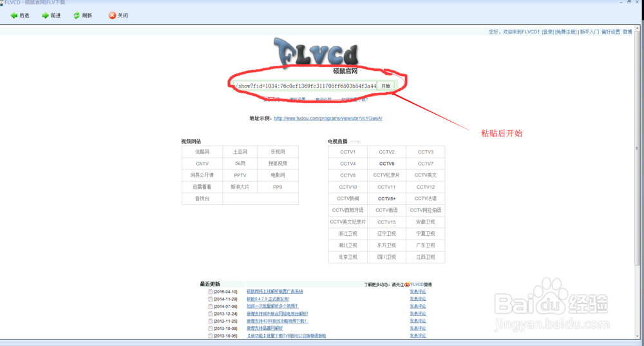644x346 pixels.
Task: Click the 开始 start button
Action: point(386,86)
